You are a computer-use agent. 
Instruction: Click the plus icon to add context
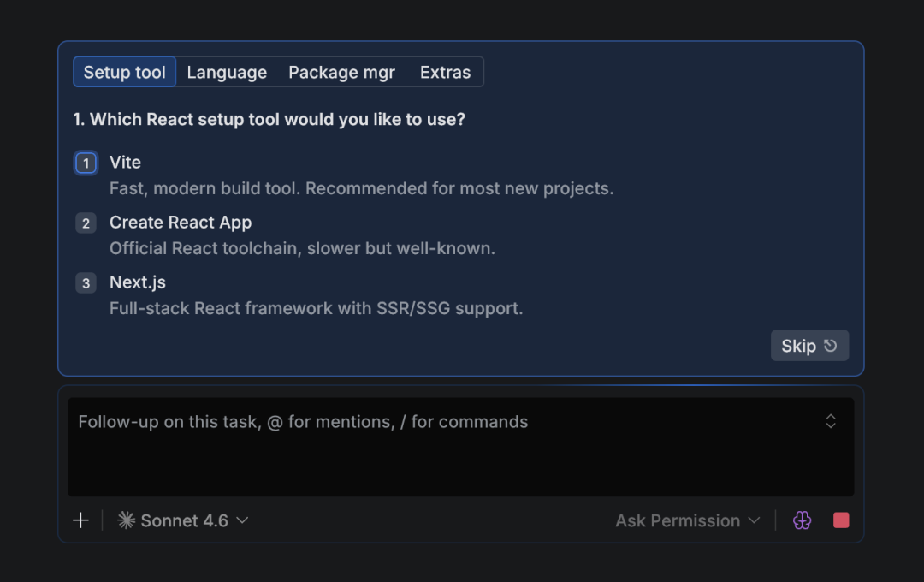pyautogui.click(x=80, y=520)
